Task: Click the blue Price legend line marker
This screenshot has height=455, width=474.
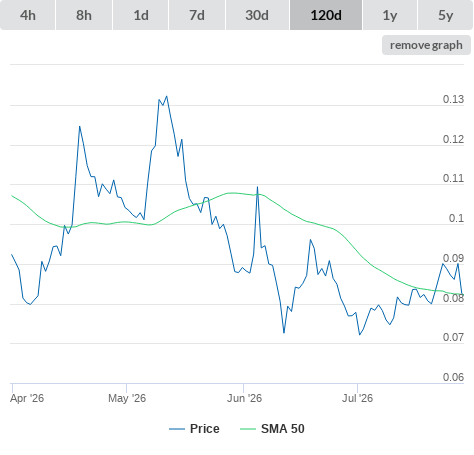Action: (x=177, y=429)
